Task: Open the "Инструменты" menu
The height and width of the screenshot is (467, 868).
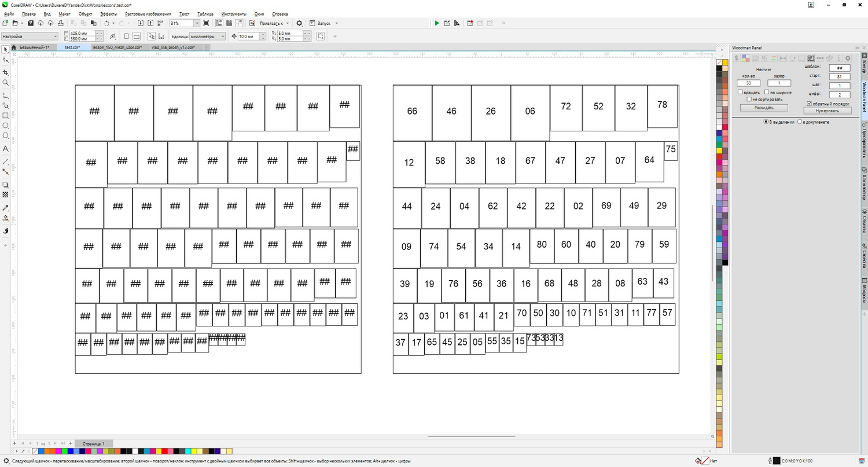Action: [x=234, y=13]
